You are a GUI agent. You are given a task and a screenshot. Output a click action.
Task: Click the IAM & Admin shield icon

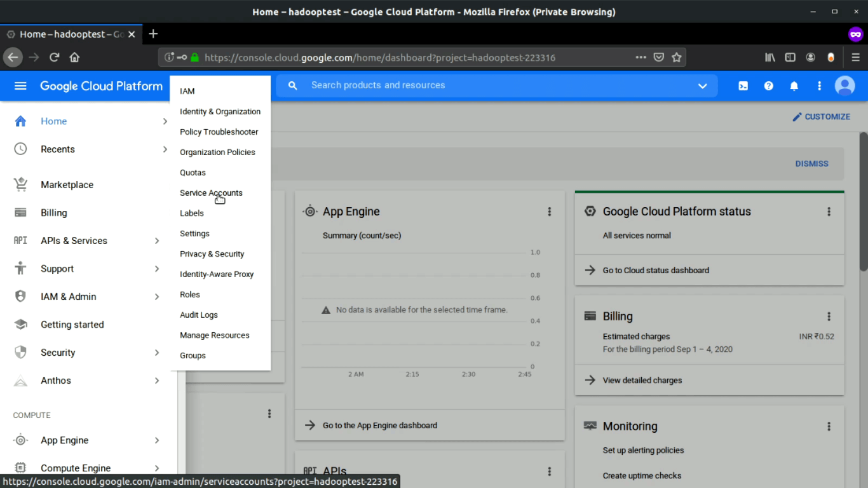20,297
